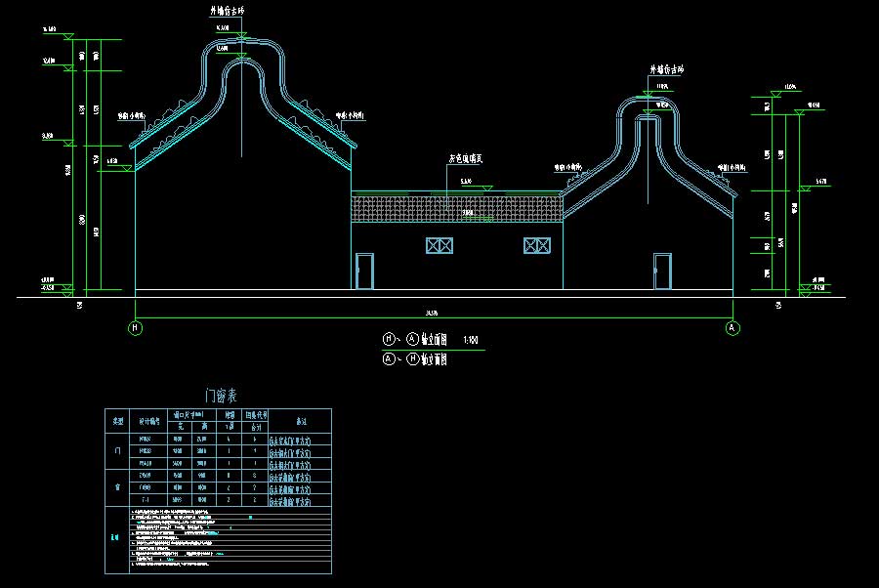
Task: Select the left door in elevation
Action: click(x=364, y=271)
